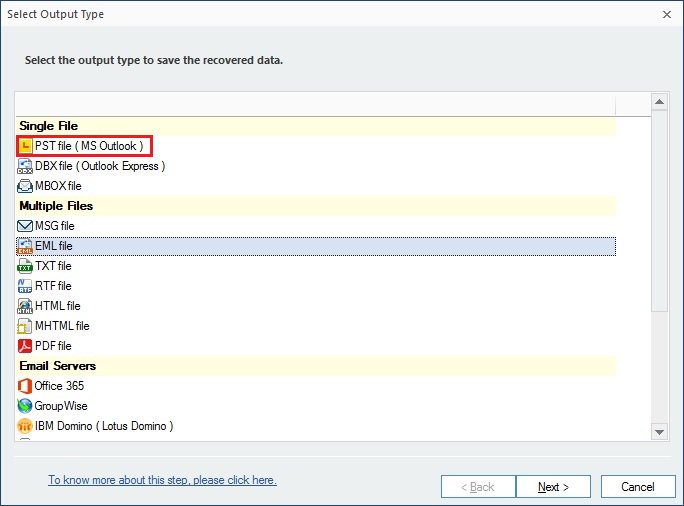The height and width of the screenshot is (506, 684).
Task: Select the PDF file icon
Action: pos(26,346)
